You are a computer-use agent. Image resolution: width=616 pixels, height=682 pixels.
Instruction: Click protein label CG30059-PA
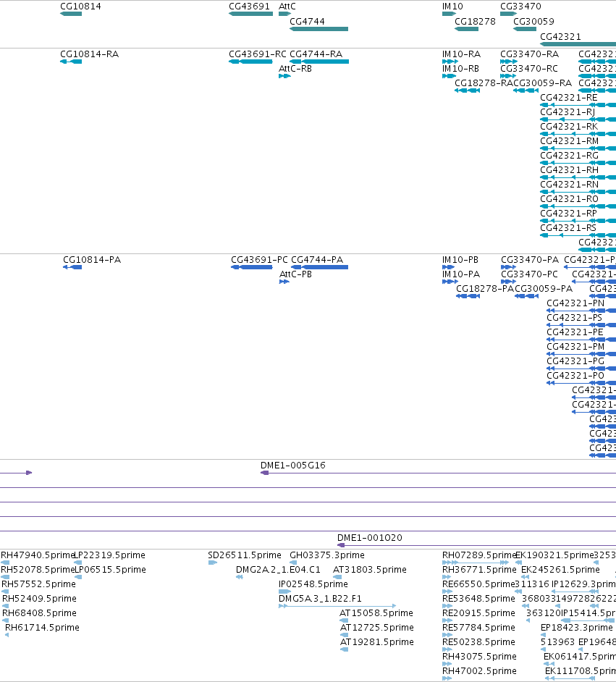click(544, 289)
